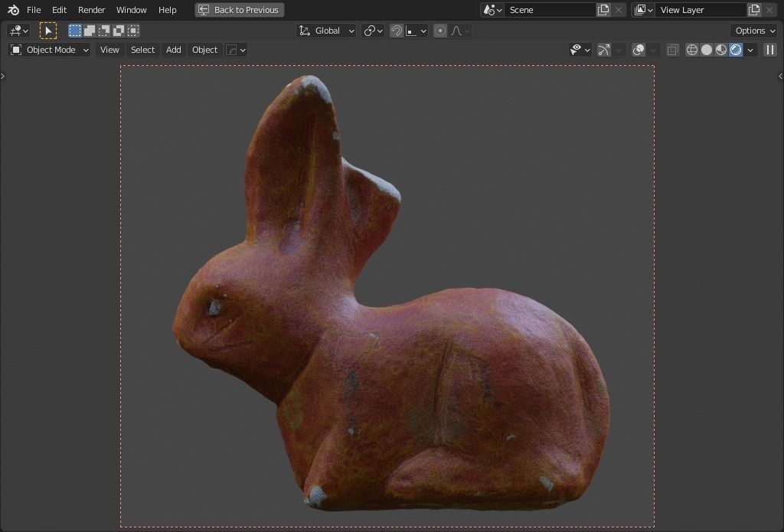
Task: Choose the Extend Selection mode icon
Action: (x=90, y=31)
